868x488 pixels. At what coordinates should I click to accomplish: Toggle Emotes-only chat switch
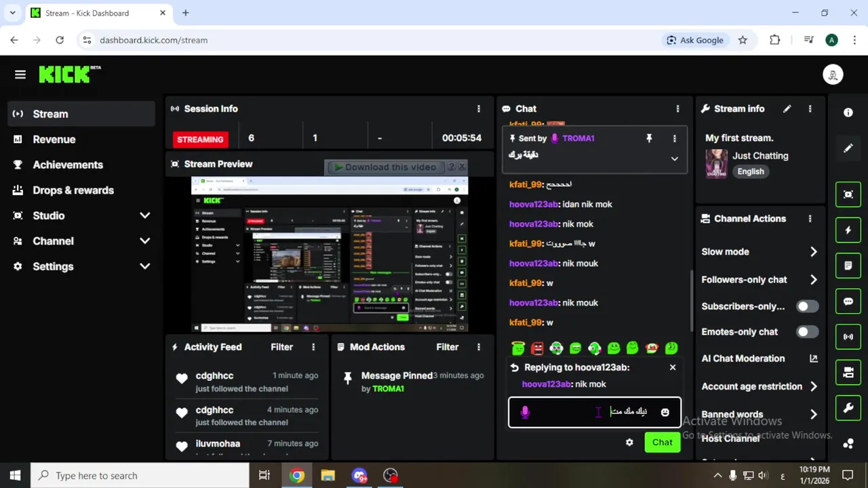click(x=807, y=332)
